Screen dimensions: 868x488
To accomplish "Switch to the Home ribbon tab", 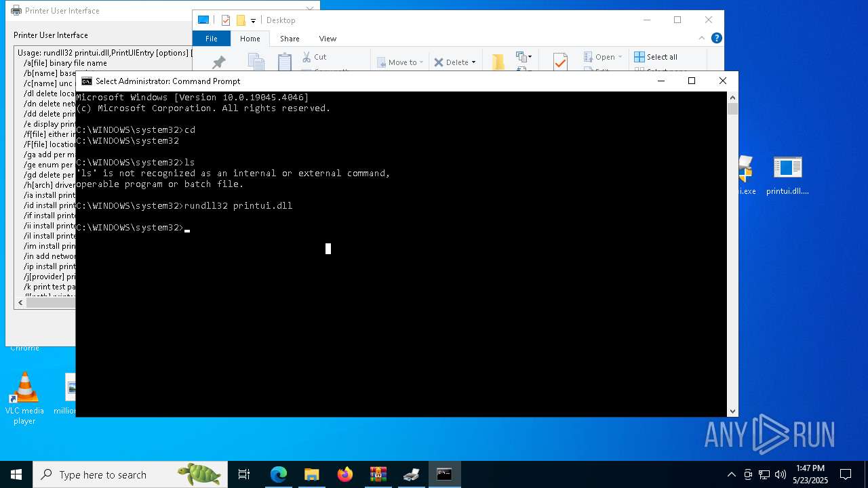I will click(x=250, y=39).
